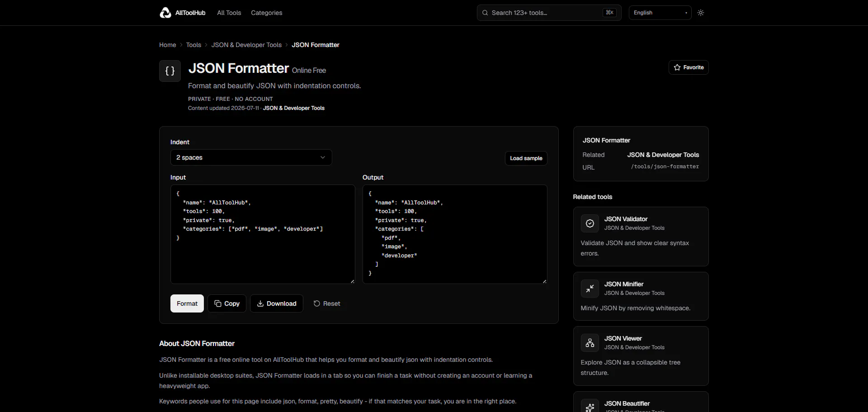
Task: Click the PRIVATE · FREE · NO ACCOUNT text
Action: point(231,99)
